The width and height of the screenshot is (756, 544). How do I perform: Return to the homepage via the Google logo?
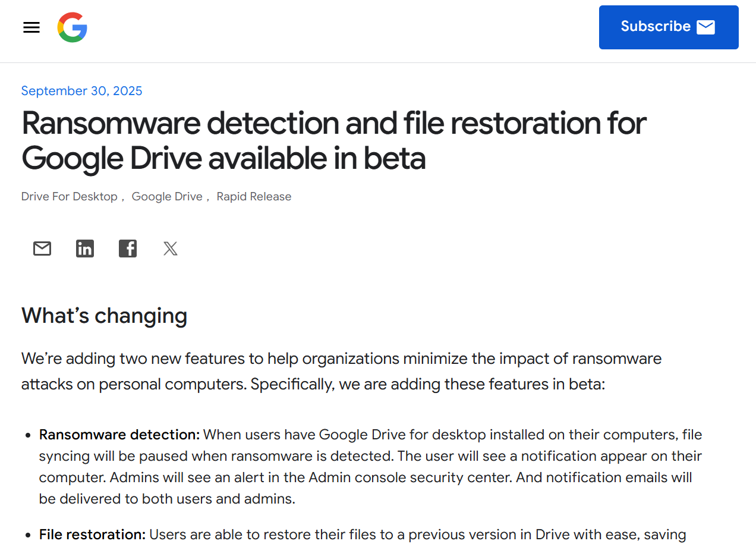click(x=72, y=27)
